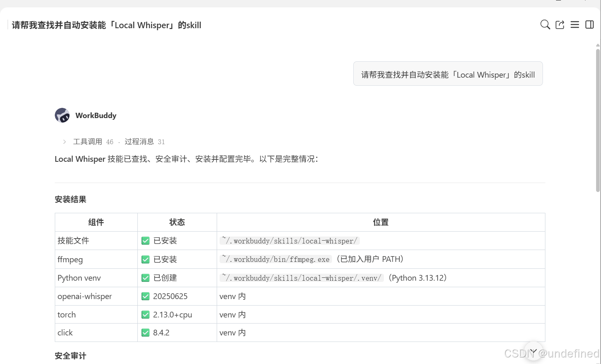This screenshot has width=601, height=364.
Task: Click the WorkBuddy avatar icon
Action: [x=62, y=115]
